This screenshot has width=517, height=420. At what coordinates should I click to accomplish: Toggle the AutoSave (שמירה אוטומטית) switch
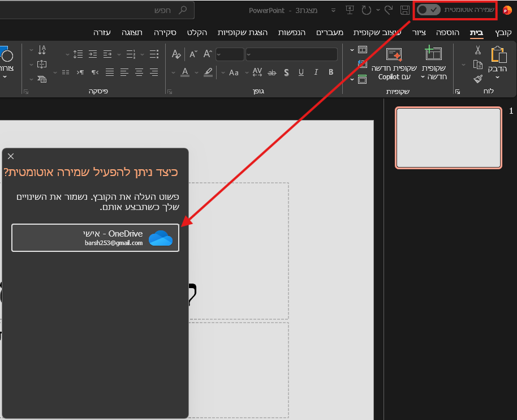(x=428, y=10)
